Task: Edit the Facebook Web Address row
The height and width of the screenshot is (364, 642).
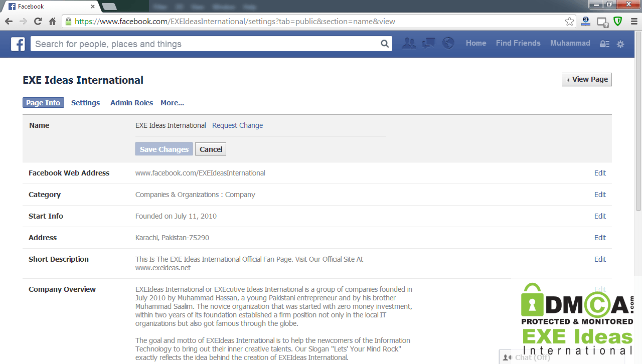Action: [600, 173]
